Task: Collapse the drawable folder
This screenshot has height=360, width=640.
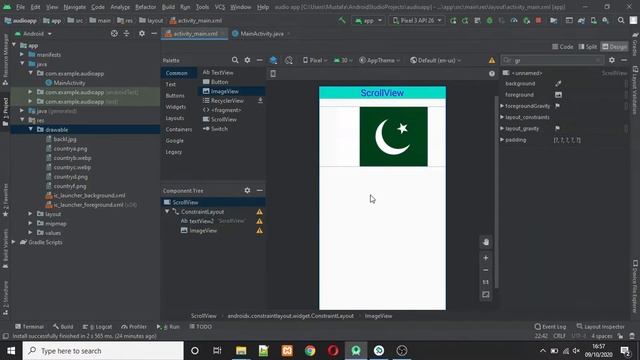Action: click(31, 129)
